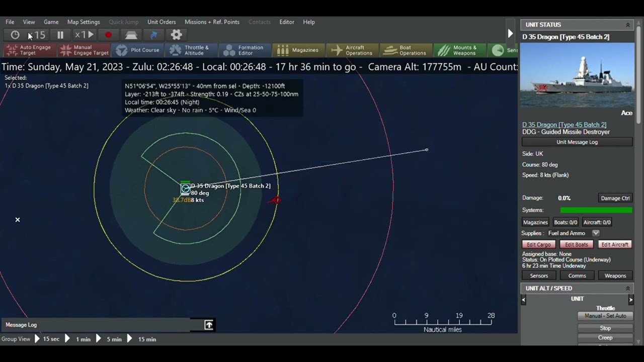Open the Formation Editor
This screenshot has width=644, height=362.
click(246, 50)
